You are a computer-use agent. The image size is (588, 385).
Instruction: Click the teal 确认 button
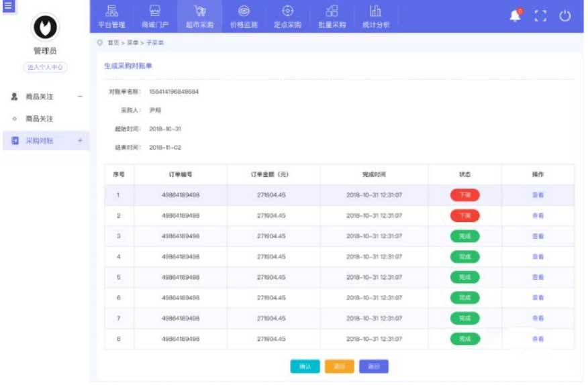click(305, 367)
